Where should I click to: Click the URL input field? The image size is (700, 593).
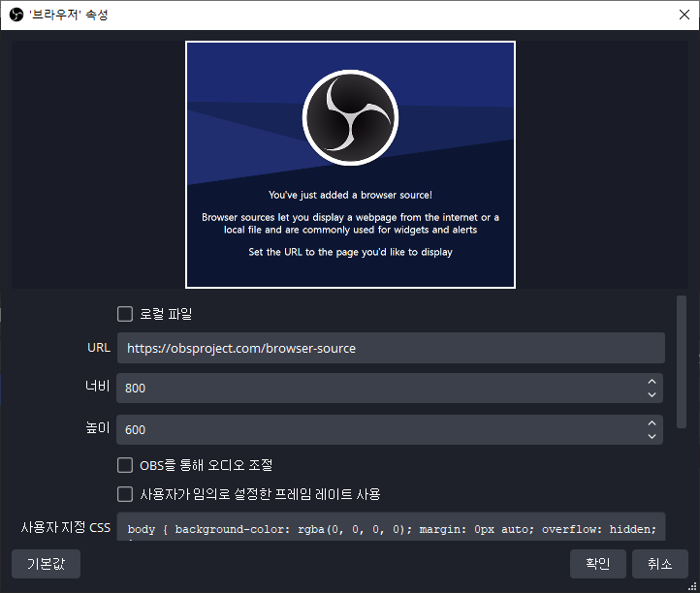(x=391, y=348)
